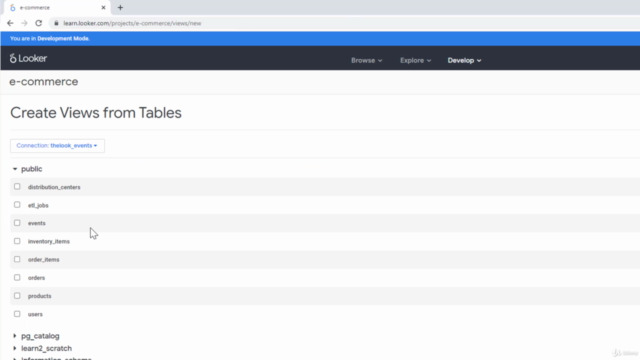Screen dimensions: 640x360
Task: Select the e-commerce browser tab
Action: tap(57, 7)
